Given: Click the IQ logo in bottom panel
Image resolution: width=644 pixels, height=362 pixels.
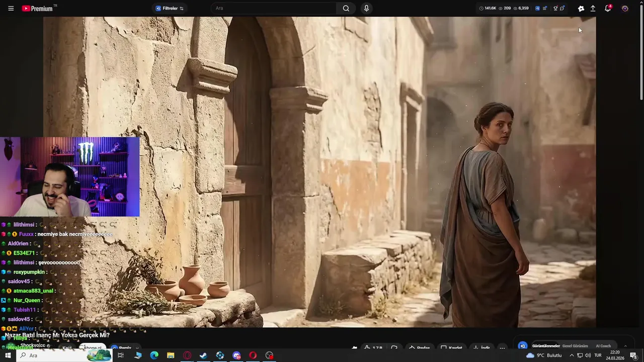Looking at the screenshot, I should [x=523, y=346].
